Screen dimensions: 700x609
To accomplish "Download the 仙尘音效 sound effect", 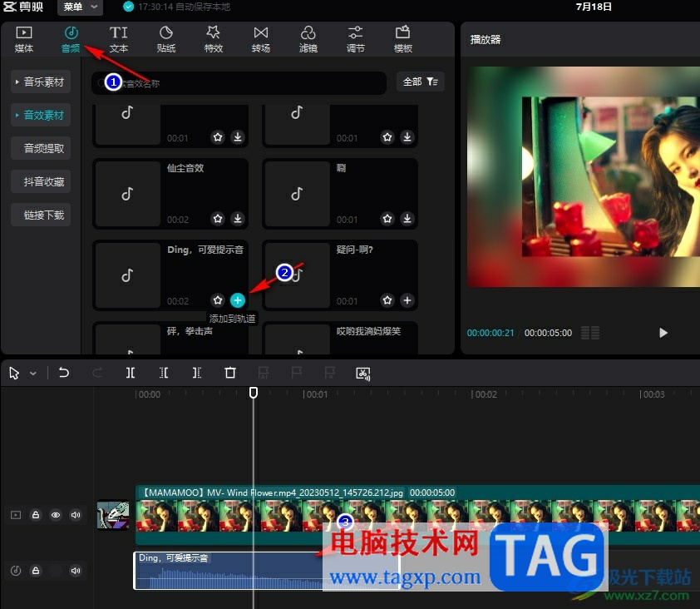I will click(238, 219).
